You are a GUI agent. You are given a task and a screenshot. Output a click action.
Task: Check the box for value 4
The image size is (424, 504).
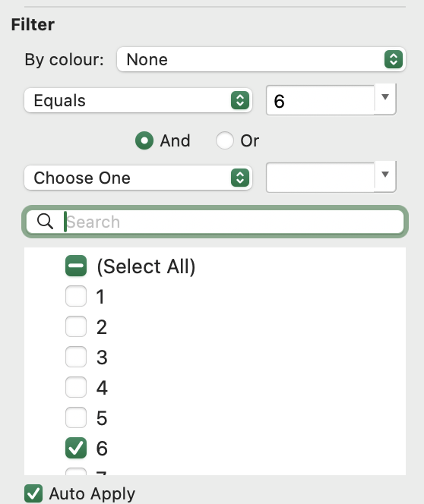pyautogui.click(x=76, y=387)
